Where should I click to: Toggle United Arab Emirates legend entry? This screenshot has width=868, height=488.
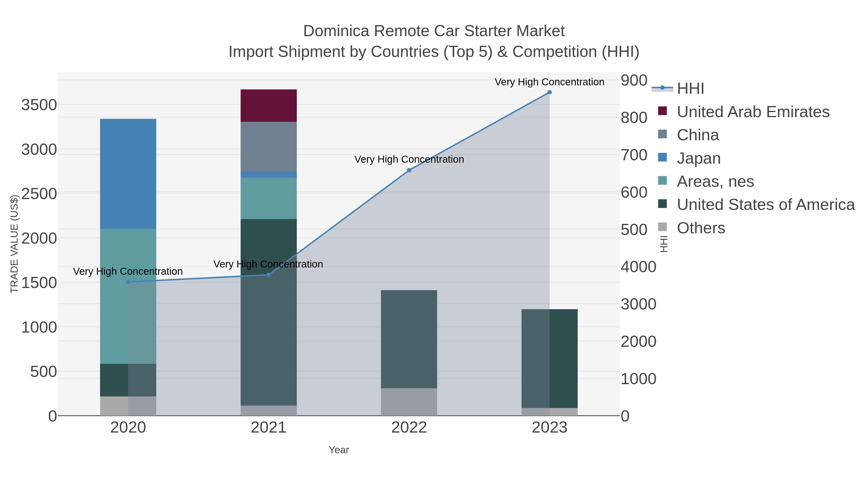coord(744,112)
